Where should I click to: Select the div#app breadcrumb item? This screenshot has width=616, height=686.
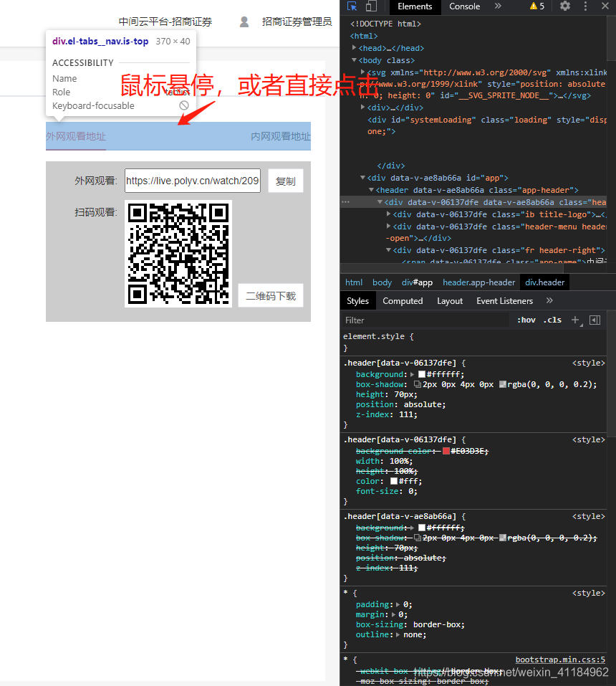[417, 282]
